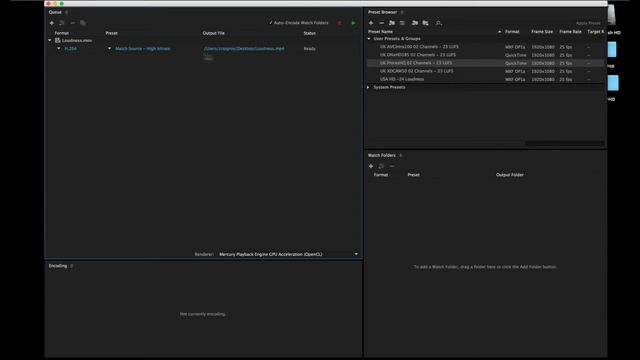Select UK XDCAM50 02 Channels preset
The image size is (640, 360).
click(417, 71)
